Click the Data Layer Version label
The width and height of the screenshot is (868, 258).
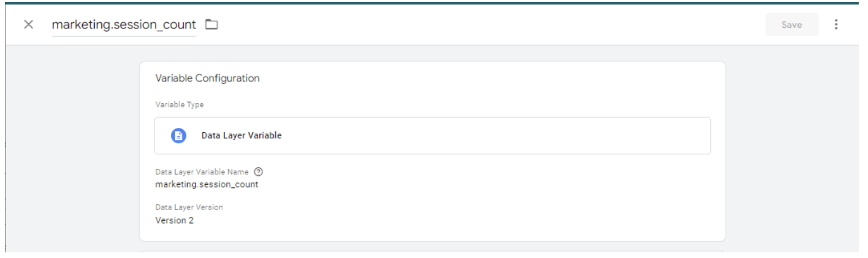(x=189, y=207)
